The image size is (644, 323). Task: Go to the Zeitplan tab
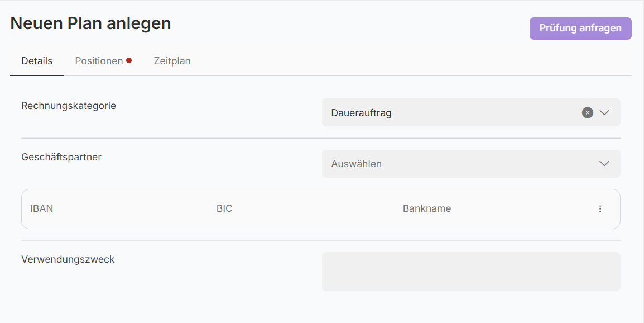point(172,61)
